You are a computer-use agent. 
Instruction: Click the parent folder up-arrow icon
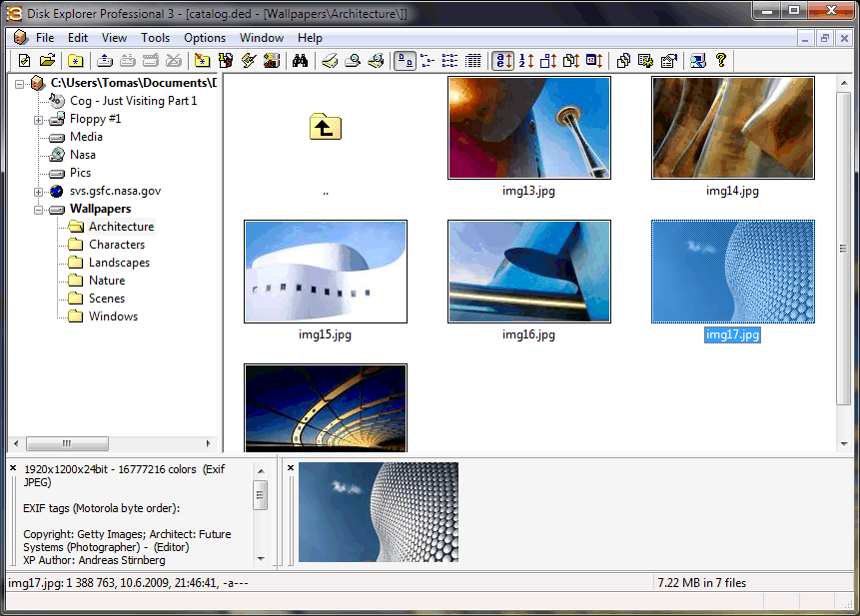pyautogui.click(x=325, y=128)
